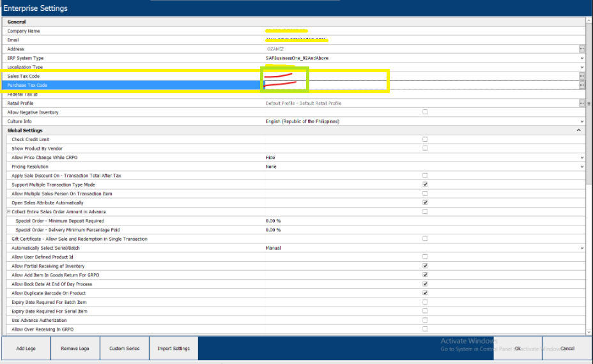The height and width of the screenshot is (364, 593).
Task: Enable Use Advance Authorization checkbox
Action: pos(425,320)
